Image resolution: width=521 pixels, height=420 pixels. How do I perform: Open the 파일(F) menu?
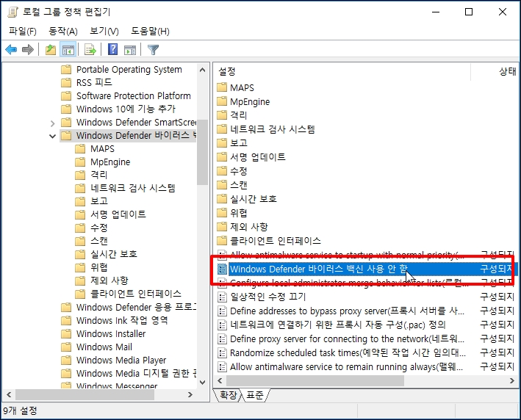23,32
